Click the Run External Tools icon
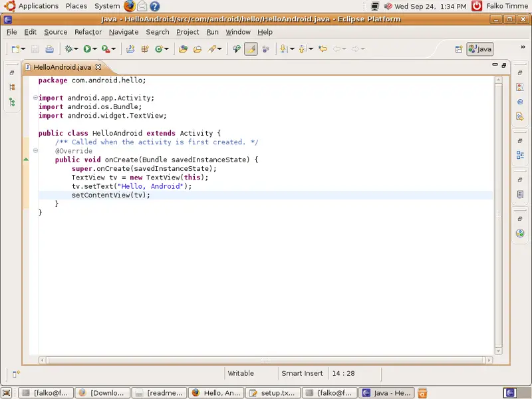 [106, 49]
